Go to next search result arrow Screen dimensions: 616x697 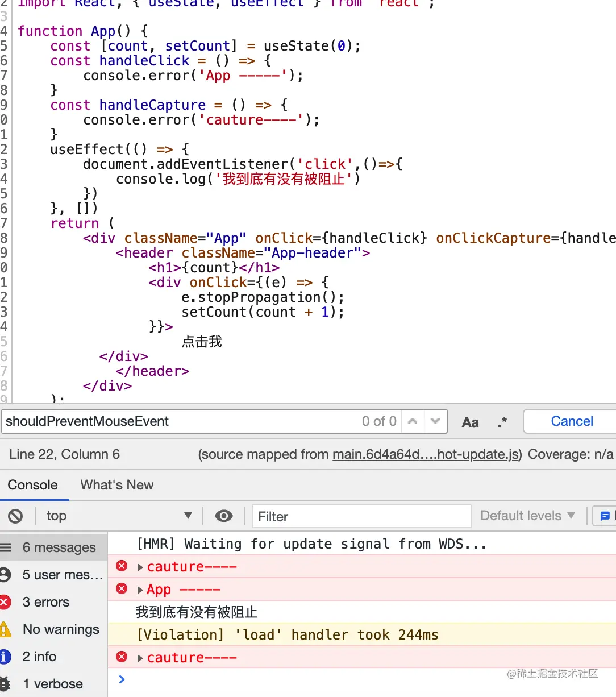click(435, 421)
